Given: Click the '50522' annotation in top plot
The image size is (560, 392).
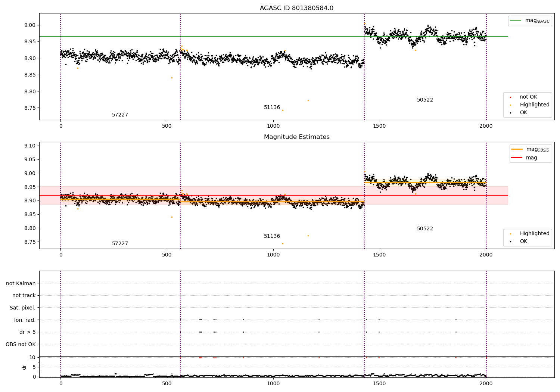Looking at the screenshot, I should 425,100.
